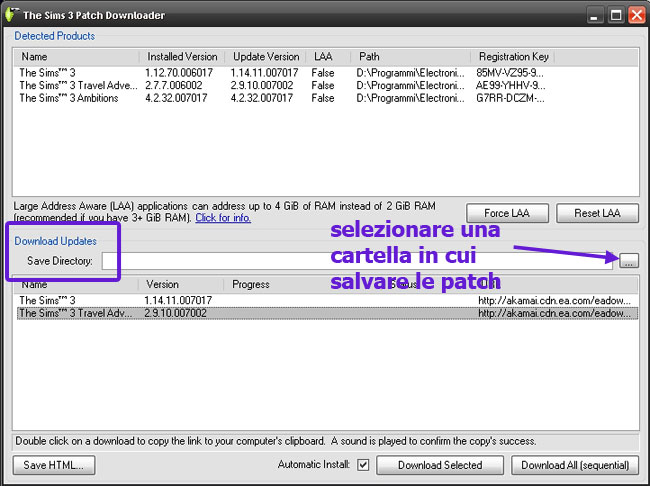The image size is (650, 486).
Task: Click installed version 2.7.7.006002 cell
Action: pos(174,85)
